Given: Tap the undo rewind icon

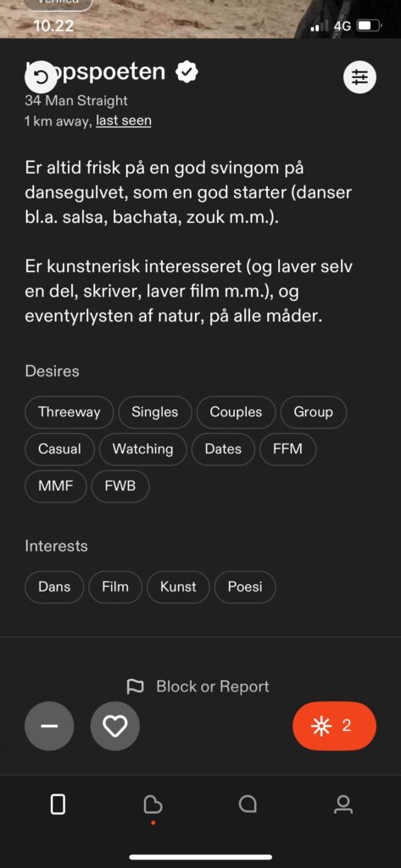Looking at the screenshot, I should tap(41, 77).
